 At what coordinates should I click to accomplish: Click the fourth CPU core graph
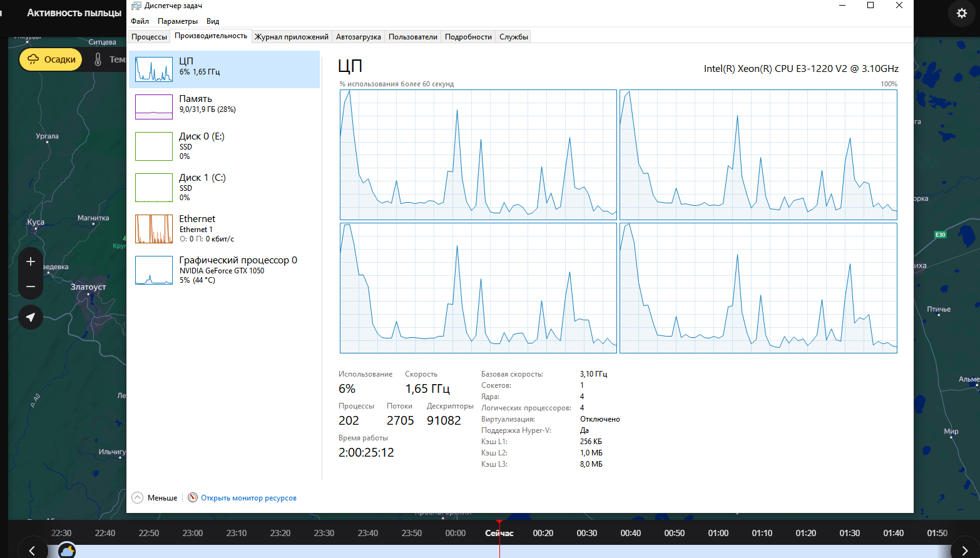coord(758,288)
